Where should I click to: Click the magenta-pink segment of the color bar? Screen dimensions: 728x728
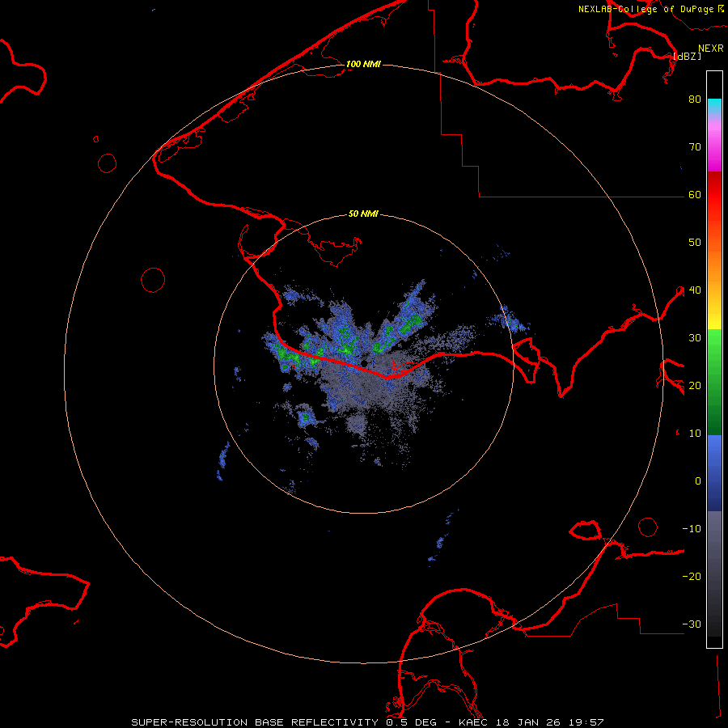click(714, 144)
